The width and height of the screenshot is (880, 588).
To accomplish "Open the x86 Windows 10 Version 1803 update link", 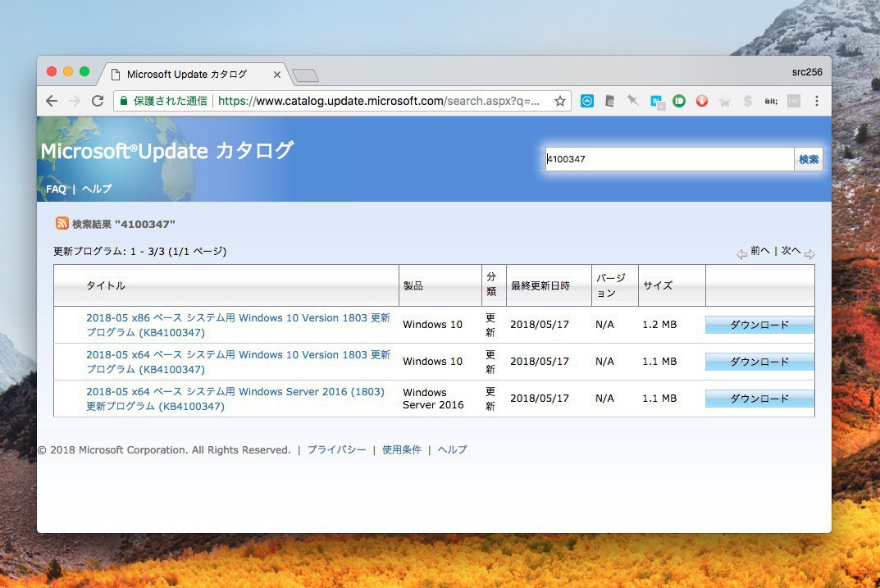I will (x=238, y=325).
